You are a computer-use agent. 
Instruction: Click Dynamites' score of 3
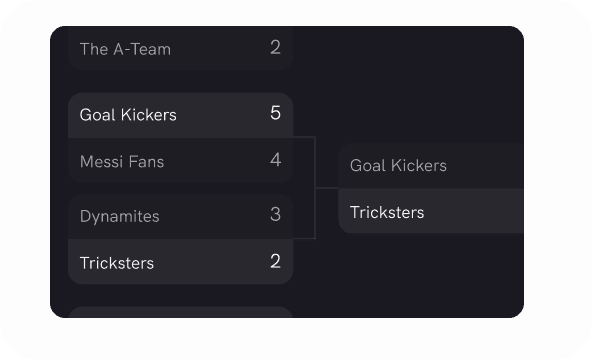tap(275, 214)
